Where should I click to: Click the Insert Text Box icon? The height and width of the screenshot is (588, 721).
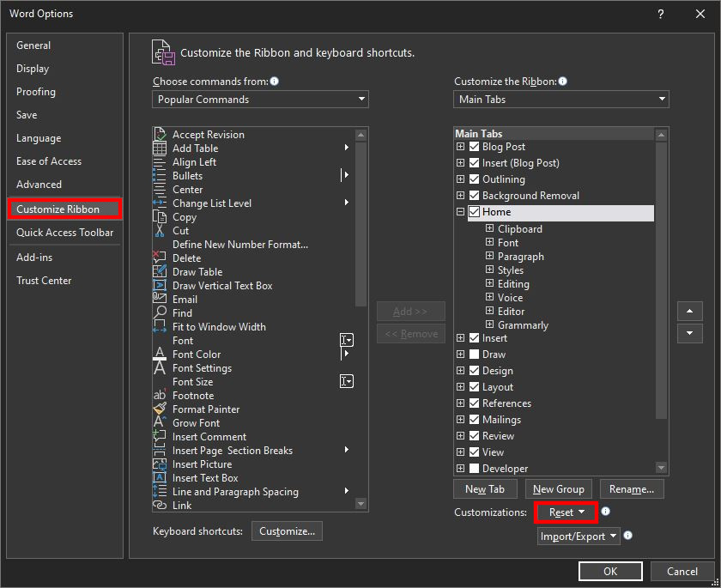[160, 477]
